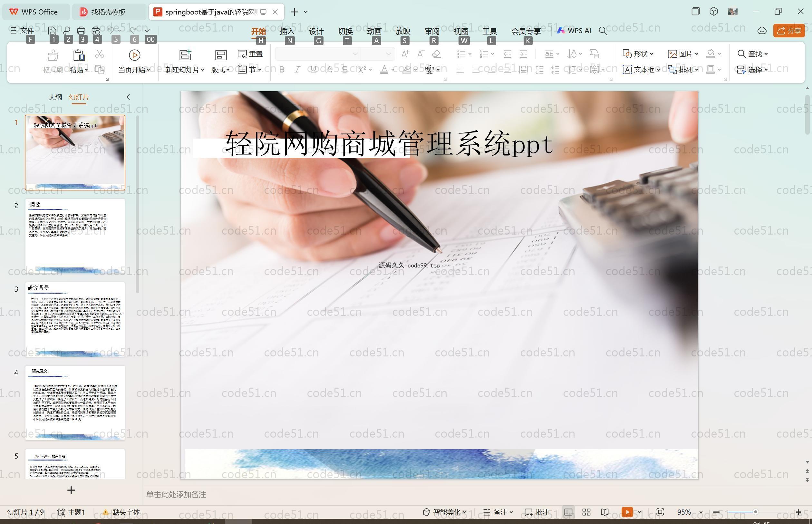Screen dimensions: 812x524
Task: Click the Save icon in quick toolbar
Action: click(52, 31)
